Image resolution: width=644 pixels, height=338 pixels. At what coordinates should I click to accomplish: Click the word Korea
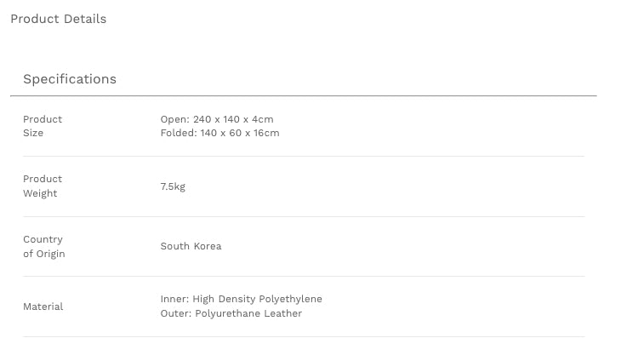(x=208, y=246)
